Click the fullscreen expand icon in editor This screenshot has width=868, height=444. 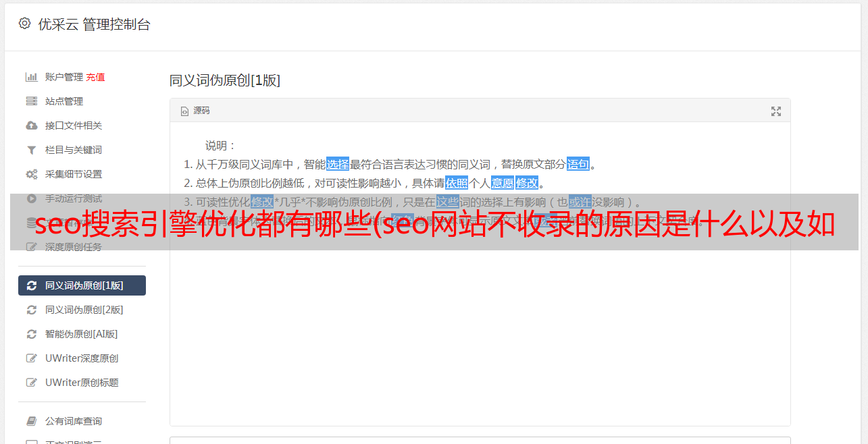(x=776, y=111)
